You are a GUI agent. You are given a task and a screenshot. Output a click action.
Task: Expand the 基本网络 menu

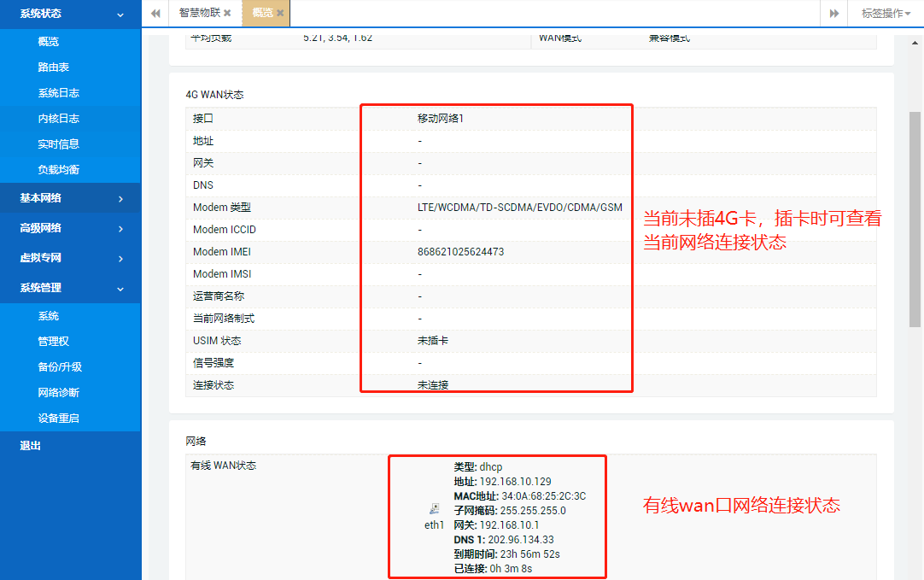[x=70, y=197]
